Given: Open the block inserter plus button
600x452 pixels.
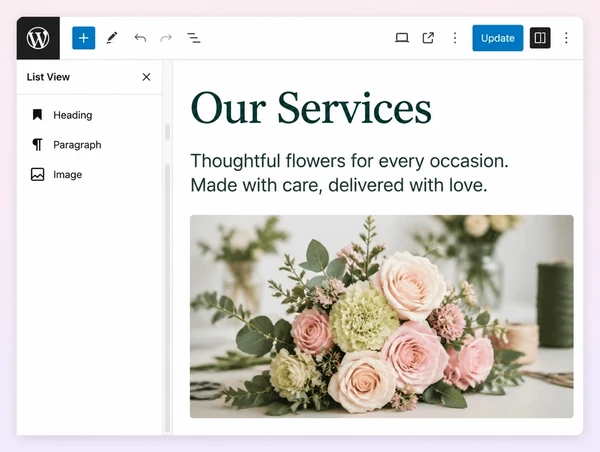Looking at the screenshot, I should click(83, 38).
